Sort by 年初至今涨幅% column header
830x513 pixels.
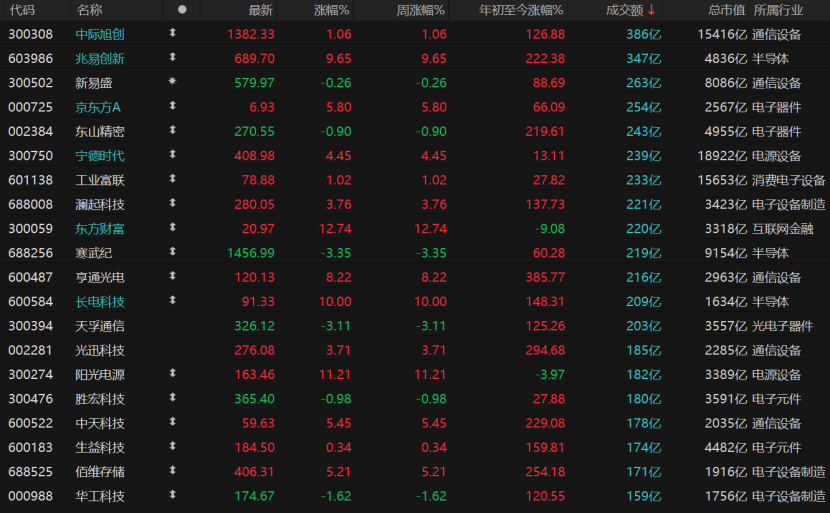pyautogui.click(x=521, y=10)
